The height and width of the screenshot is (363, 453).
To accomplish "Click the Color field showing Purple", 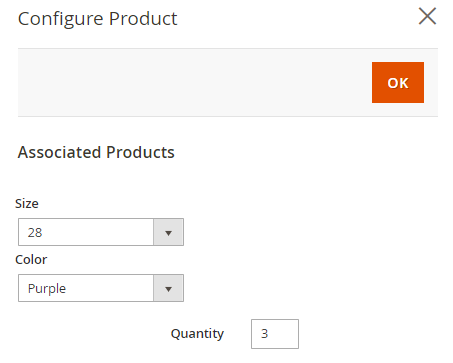I will [x=101, y=288].
